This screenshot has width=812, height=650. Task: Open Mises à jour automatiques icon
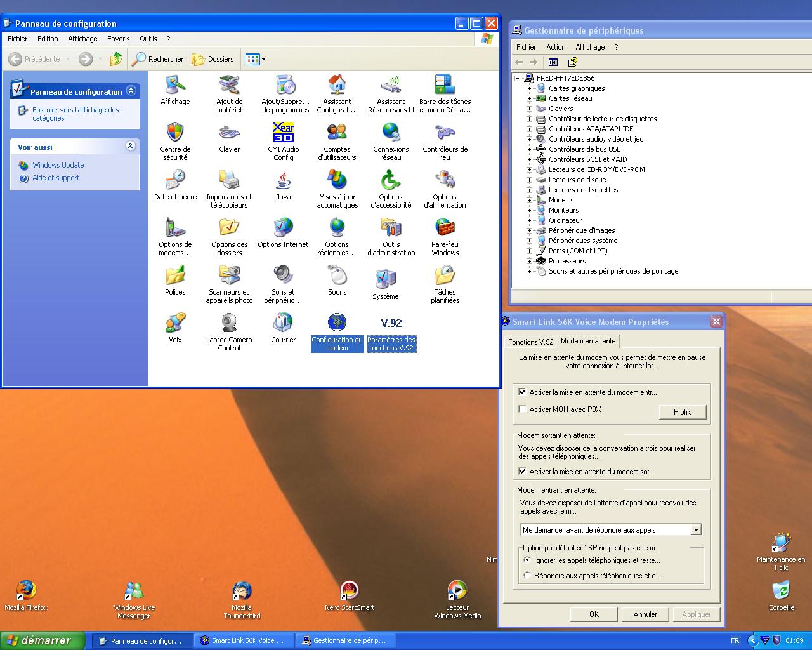tap(337, 180)
